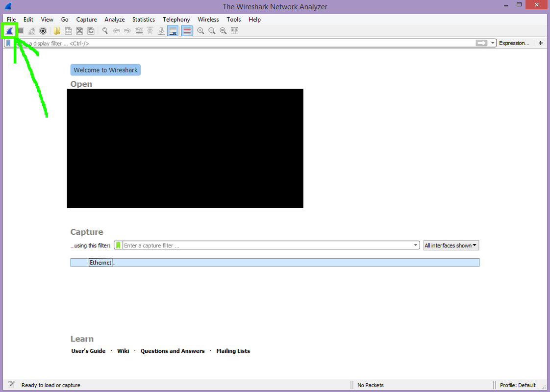Image resolution: width=550 pixels, height=392 pixels.
Task: Click the Stop capturing packets icon
Action: [x=21, y=31]
